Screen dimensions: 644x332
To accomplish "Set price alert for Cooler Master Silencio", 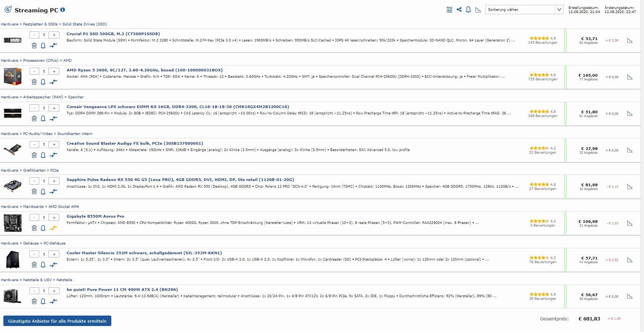I will tap(43, 264).
